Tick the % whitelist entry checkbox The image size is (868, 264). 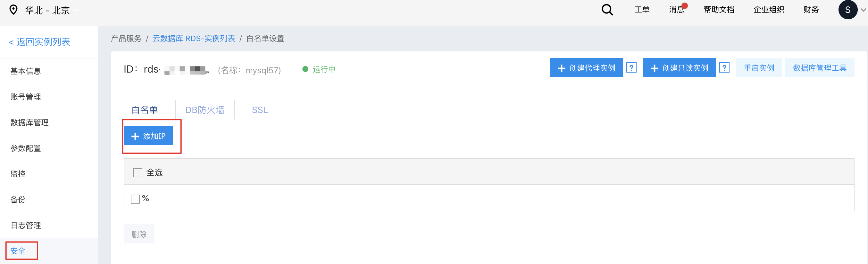tap(135, 199)
